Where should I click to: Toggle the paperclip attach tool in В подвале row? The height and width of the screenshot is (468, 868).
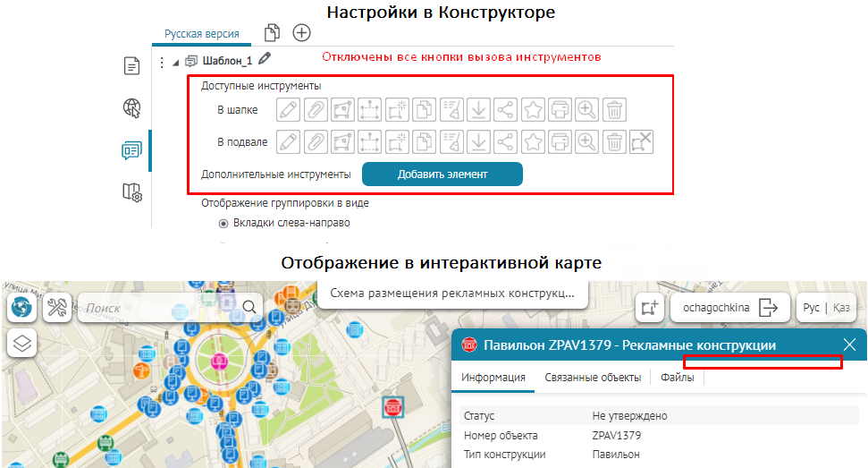pos(315,141)
